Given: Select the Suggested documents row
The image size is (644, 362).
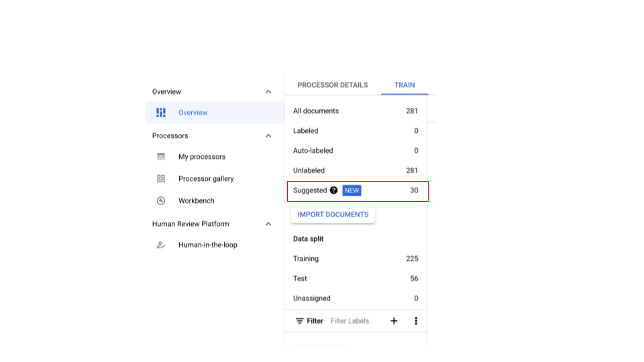Looking at the screenshot, I should (357, 191).
